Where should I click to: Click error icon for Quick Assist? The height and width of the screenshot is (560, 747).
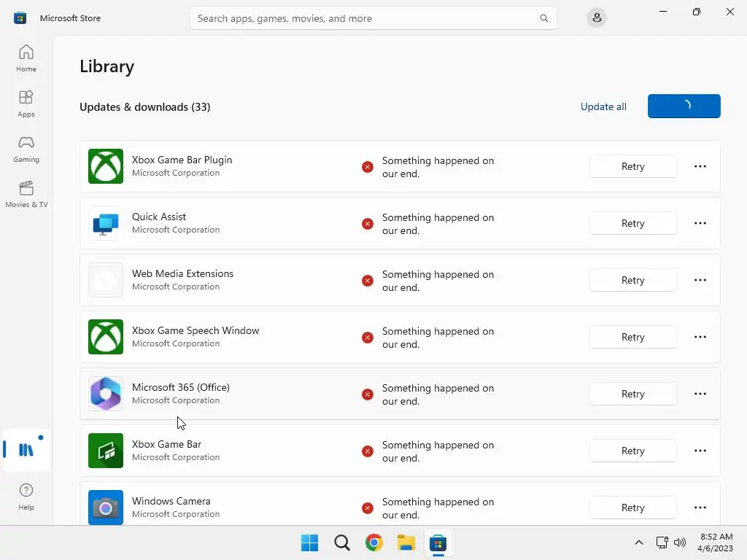(x=368, y=224)
